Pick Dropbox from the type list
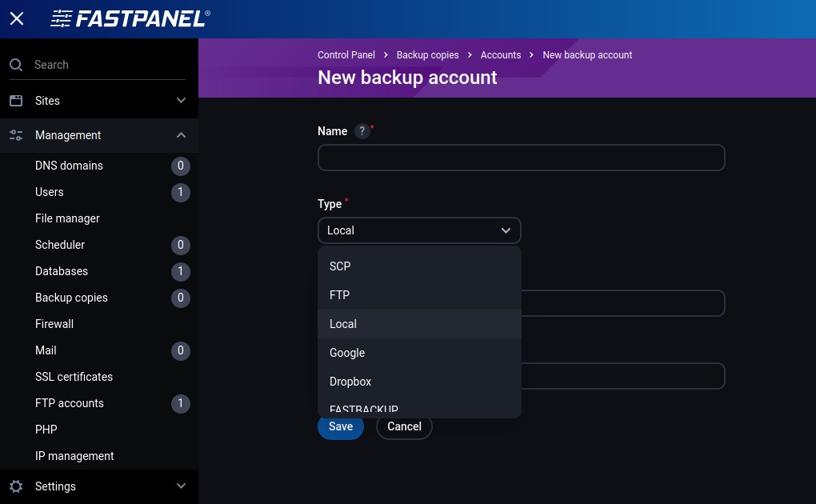This screenshot has height=504, width=816. pyautogui.click(x=419, y=382)
